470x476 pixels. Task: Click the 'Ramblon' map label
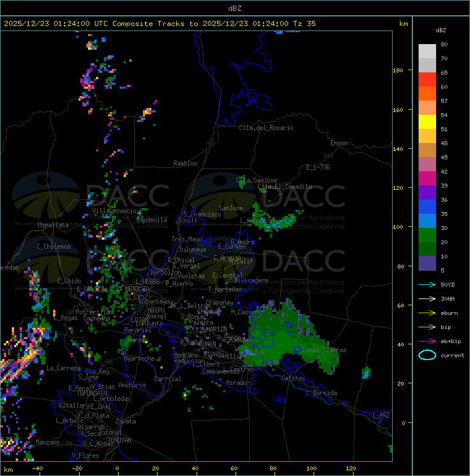pos(185,163)
